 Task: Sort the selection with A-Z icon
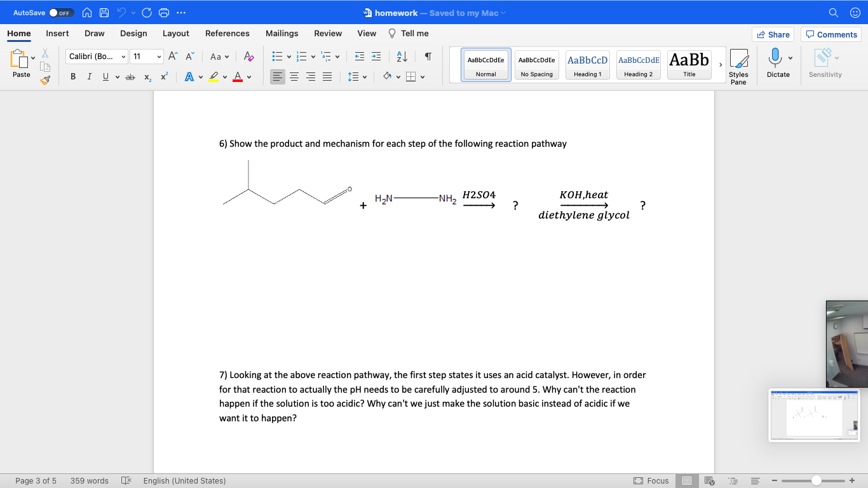pyautogui.click(x=402, y=57)
